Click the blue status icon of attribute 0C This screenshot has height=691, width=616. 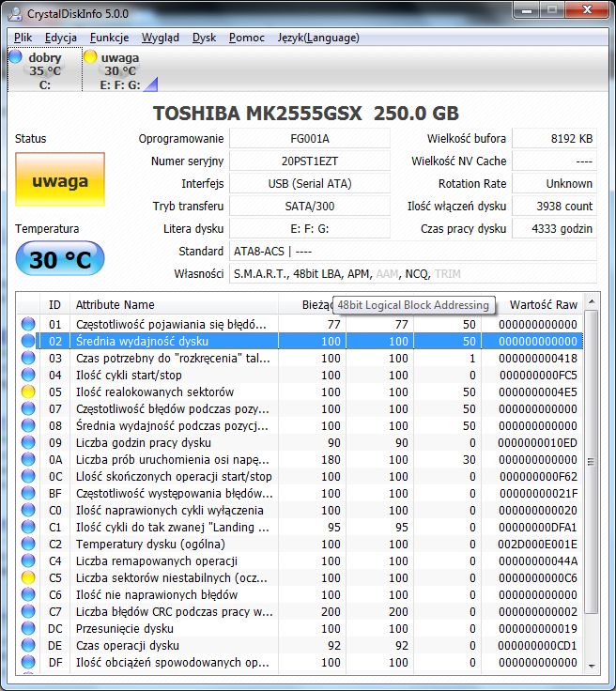[x=28, y=476]
